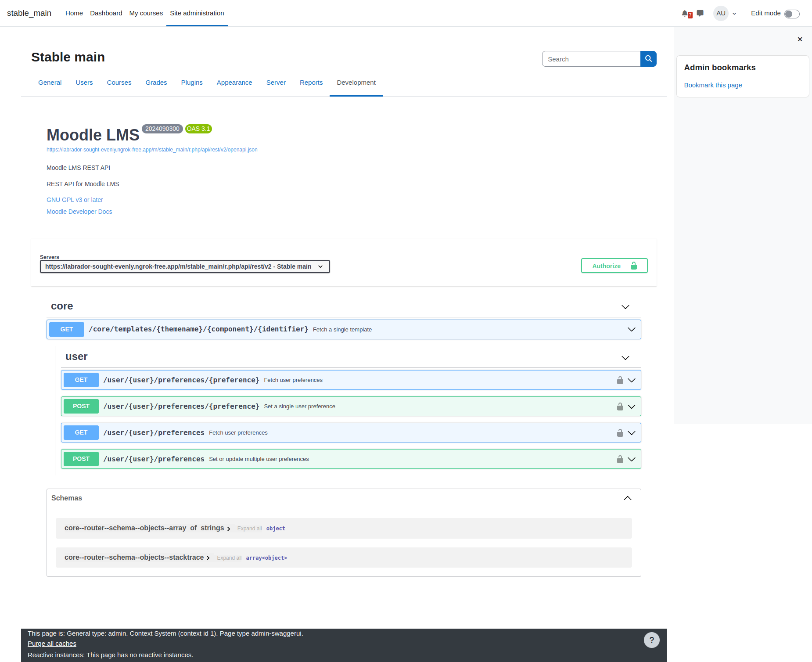Expand GET /user/{user}/preferences/{preference} chevron
The height and width of the screenshot is (662, 812).
(631, 380)
